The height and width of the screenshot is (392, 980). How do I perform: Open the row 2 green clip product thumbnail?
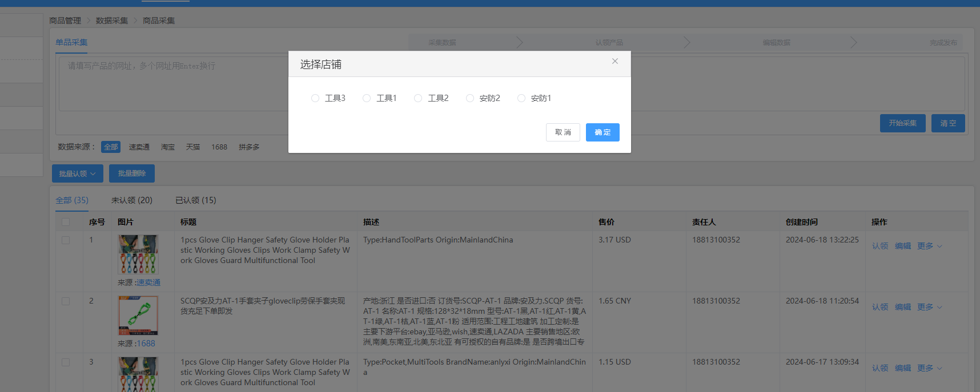tap(138, 316)
